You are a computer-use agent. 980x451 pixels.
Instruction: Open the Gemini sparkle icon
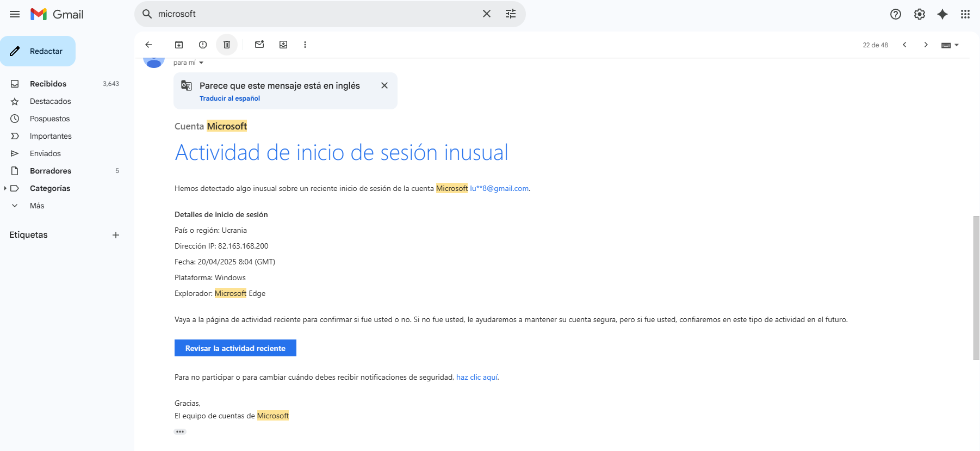pyautogui.click(x=942, y=14)
